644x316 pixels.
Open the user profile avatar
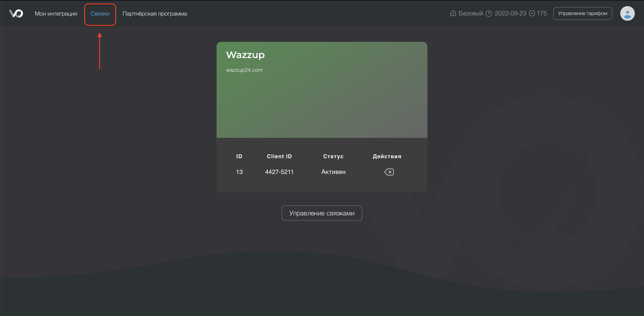[627, 13]
